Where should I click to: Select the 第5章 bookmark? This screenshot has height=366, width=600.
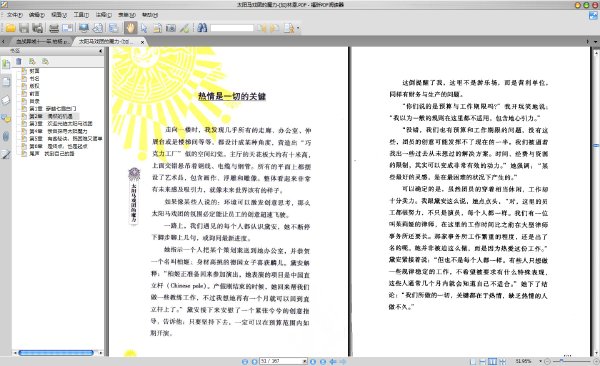pos(65,139)
